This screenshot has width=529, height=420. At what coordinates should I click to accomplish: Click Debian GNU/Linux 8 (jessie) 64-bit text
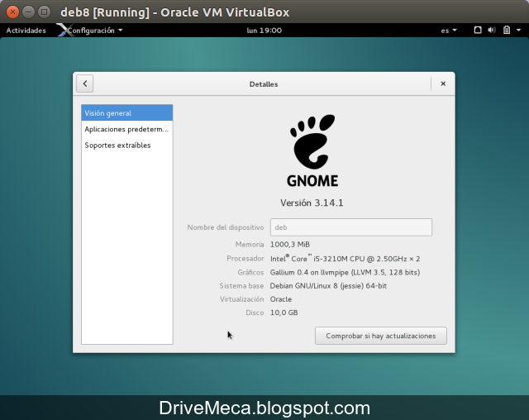[x=328, y=286]
